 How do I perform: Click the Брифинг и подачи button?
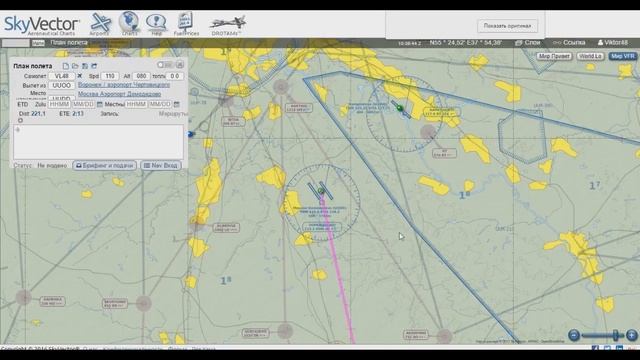[x=104, y=165]
